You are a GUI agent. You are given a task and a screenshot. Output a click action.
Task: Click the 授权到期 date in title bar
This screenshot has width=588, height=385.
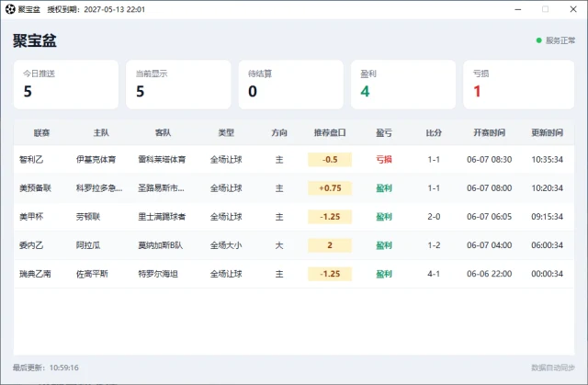click(x=96, y=9)
